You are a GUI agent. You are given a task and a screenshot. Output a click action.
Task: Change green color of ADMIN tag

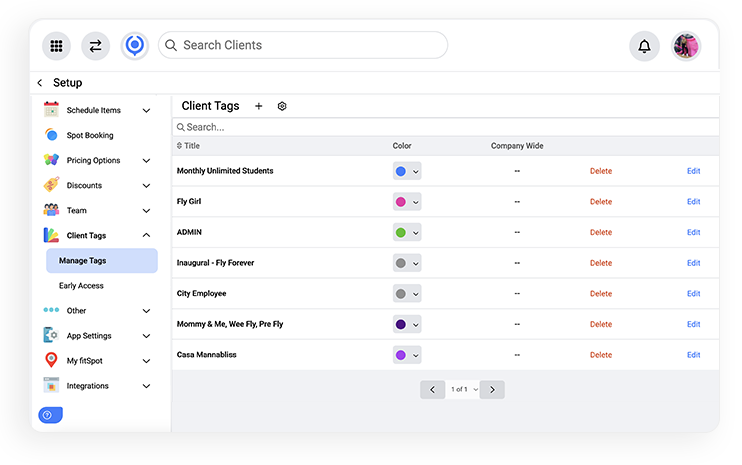(x=407, y=233)
